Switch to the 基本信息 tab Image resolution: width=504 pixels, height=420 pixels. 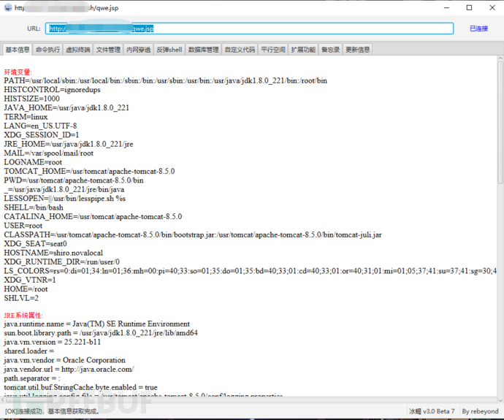point(18,50)
